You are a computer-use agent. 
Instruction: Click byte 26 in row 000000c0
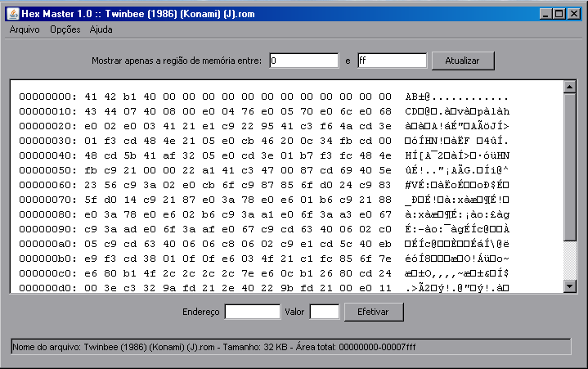[326, 273]
